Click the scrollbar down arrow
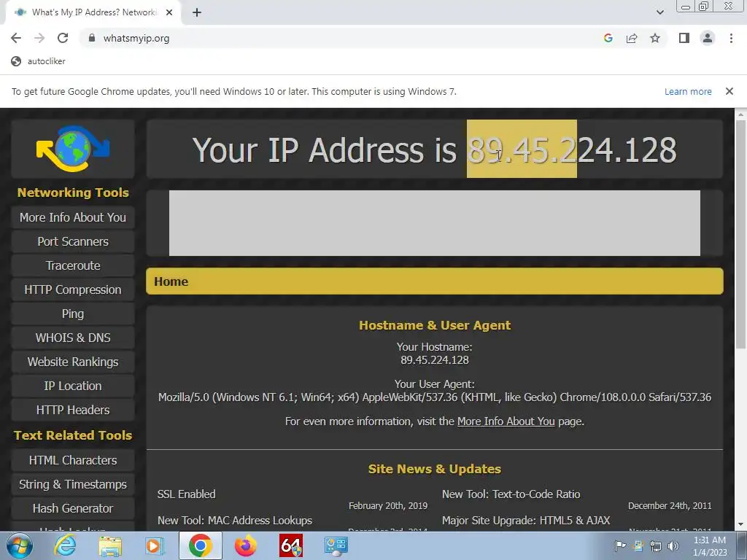Image resolution: width=747 pixels, height=560 pixels. 741,525
